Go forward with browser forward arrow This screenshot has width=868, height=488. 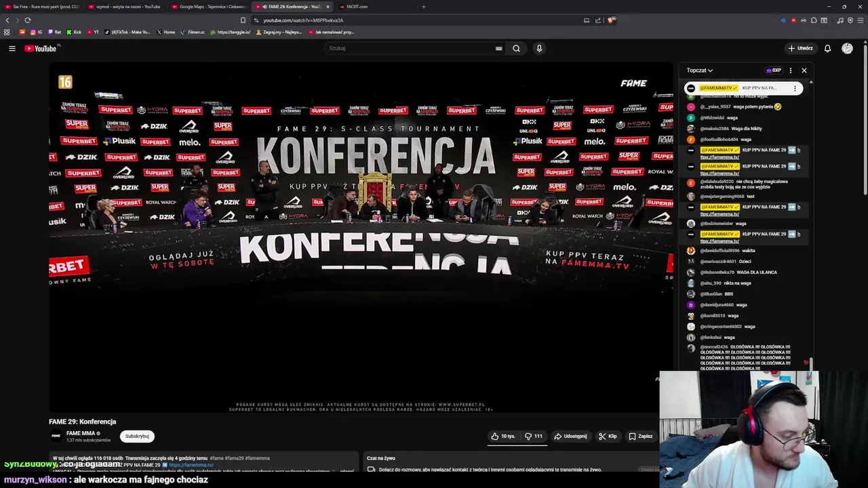17,20
